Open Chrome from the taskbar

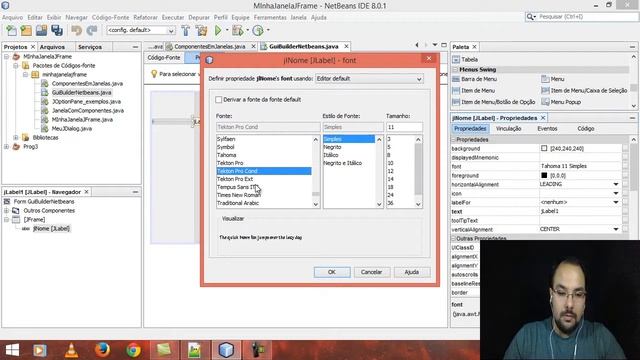pos(133,350)
